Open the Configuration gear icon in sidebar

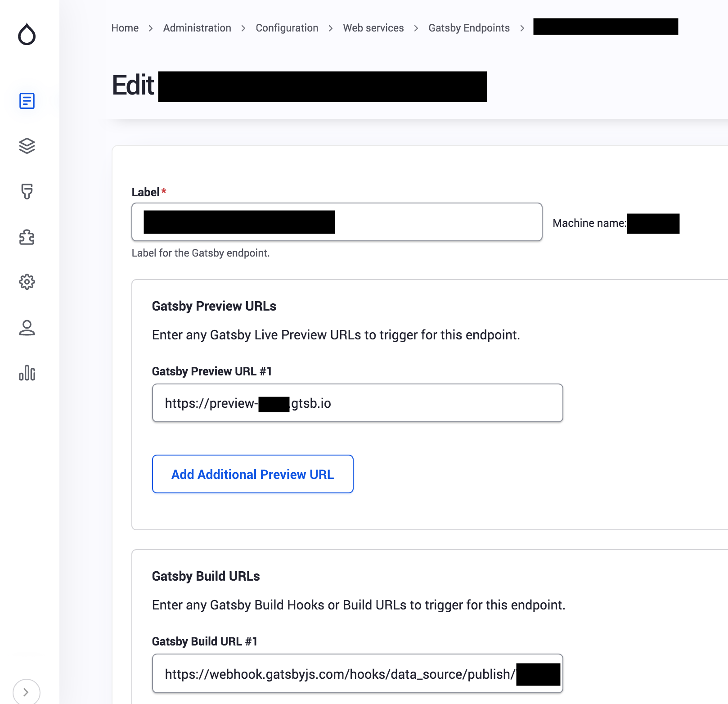[27, 282]
